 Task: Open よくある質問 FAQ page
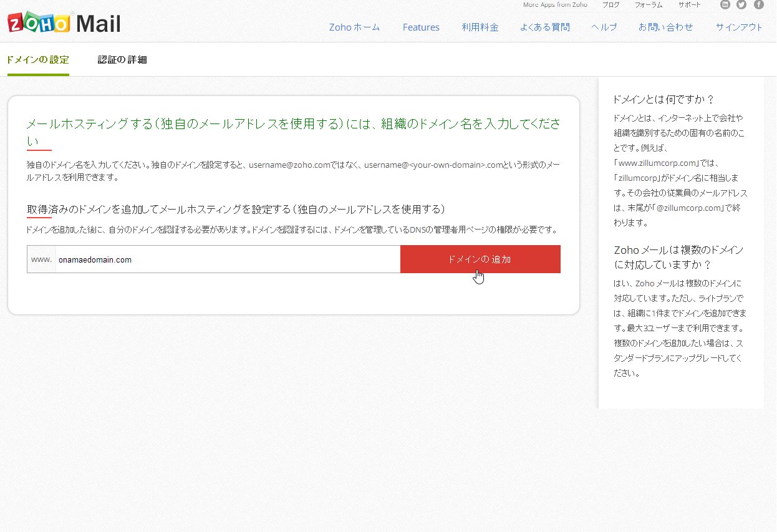point(545,27)
